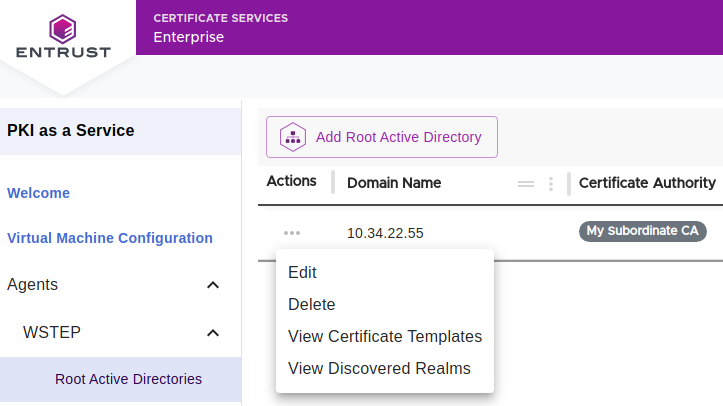Screen dimensions: 723x406
Task: Open the Domain Name column options dots
Action: point(550,184)
